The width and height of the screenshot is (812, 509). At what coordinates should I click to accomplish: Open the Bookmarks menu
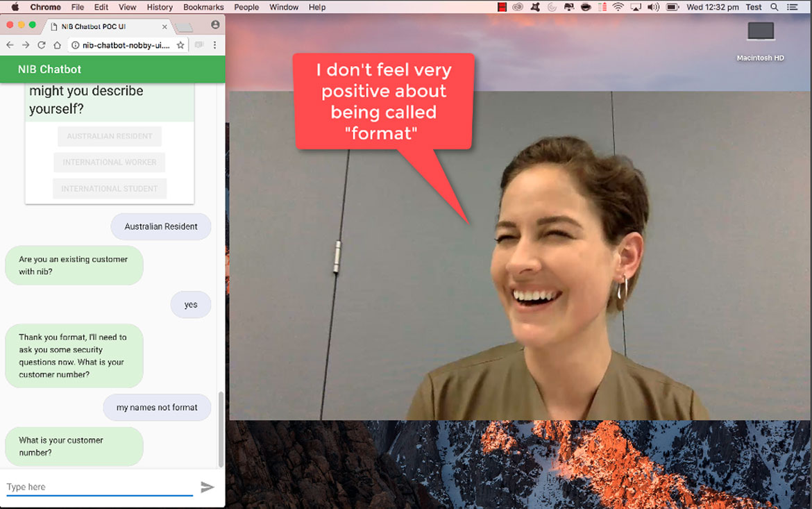click(x=203, y=7)
